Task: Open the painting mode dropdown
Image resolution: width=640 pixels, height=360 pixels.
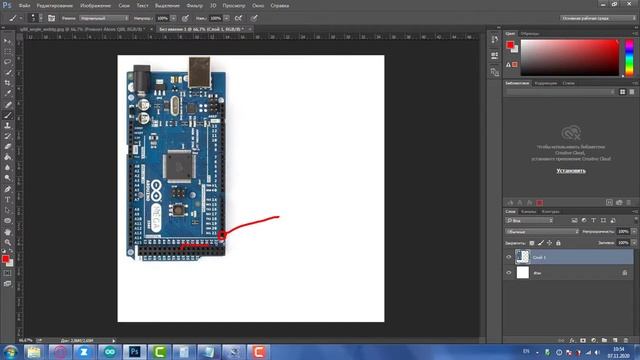Action: [x=104, y=18]
